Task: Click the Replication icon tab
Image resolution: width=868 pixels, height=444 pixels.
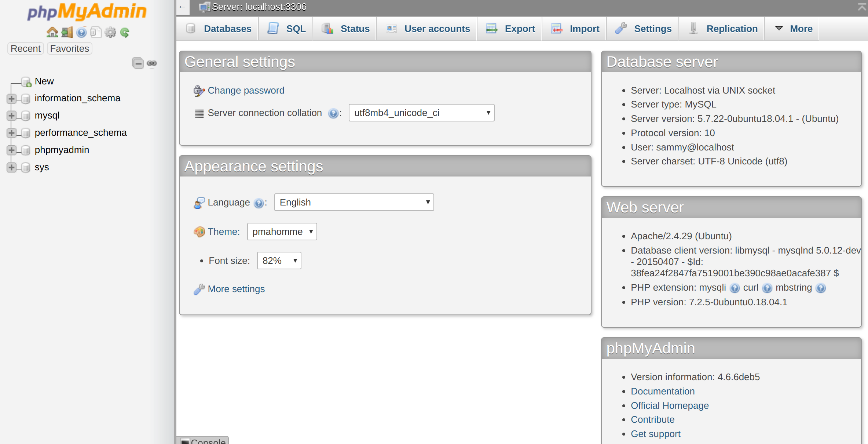Action: point(732,28)
